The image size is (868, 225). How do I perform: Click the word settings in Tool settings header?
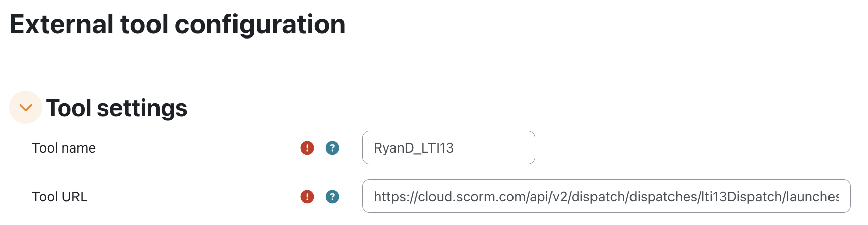[142, 108]
